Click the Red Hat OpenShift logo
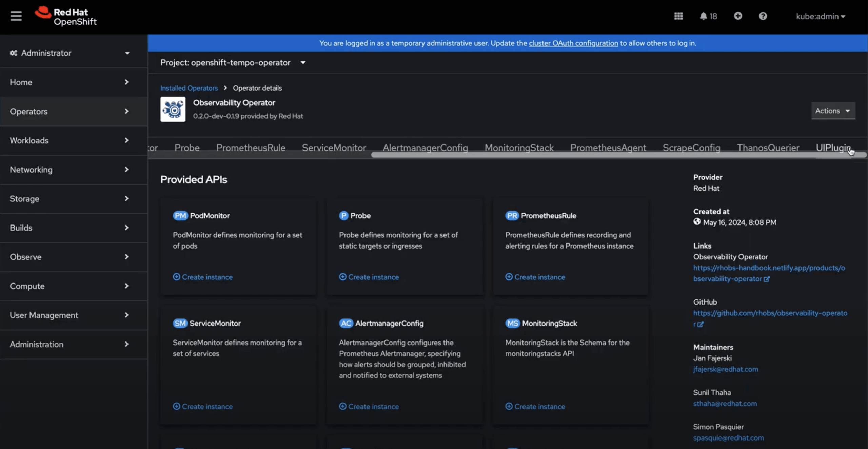This screenshot has width=868, height=449. coord(65,16)
